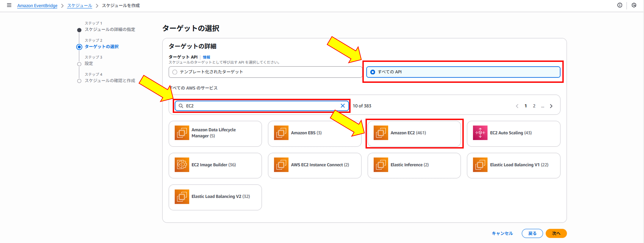Select step 4 スケジュールの確認と作成

[110, 81]
